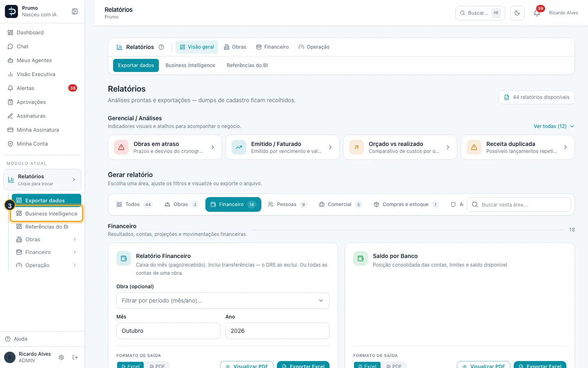Open the Receita duplicada report card

pyautogui.click(x=518, y=147)
